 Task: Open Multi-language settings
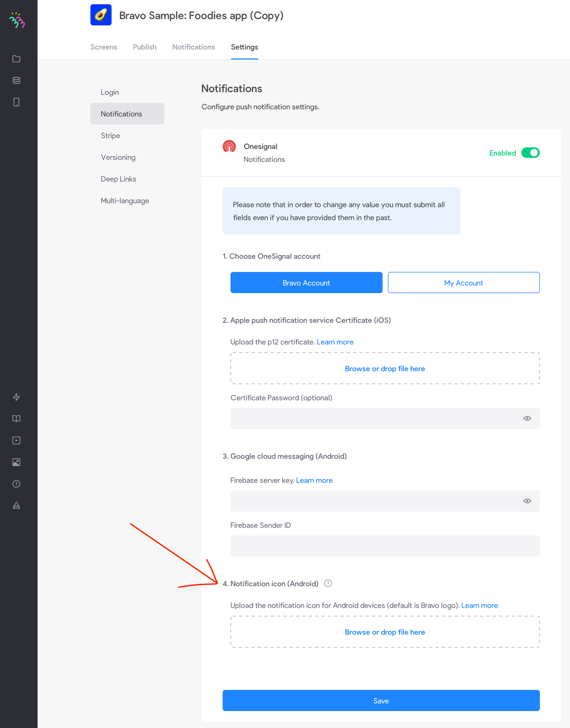click(127, 201)
